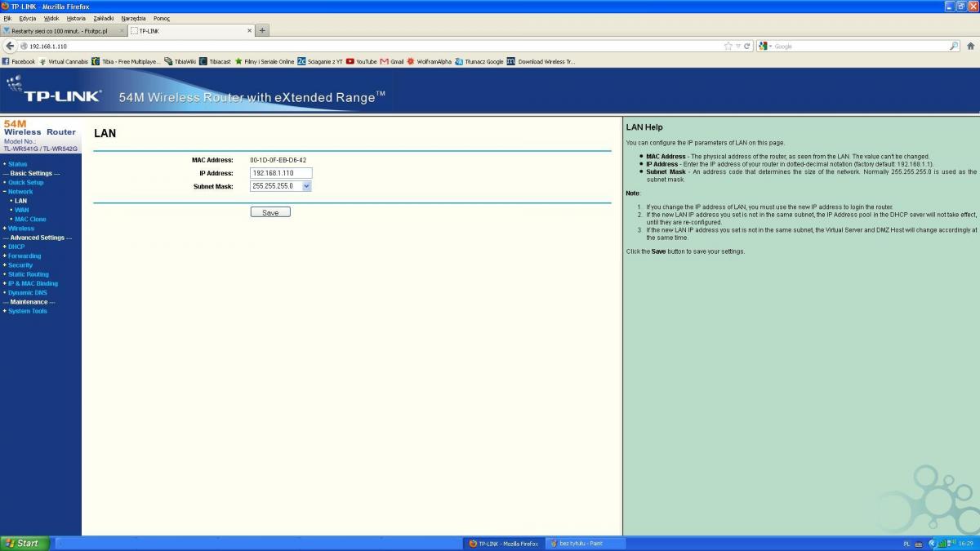The height and width of the screenshot is (551, 980).
Task: Open the TibiaWiki bookmark
Action: (x=180, y=61)
